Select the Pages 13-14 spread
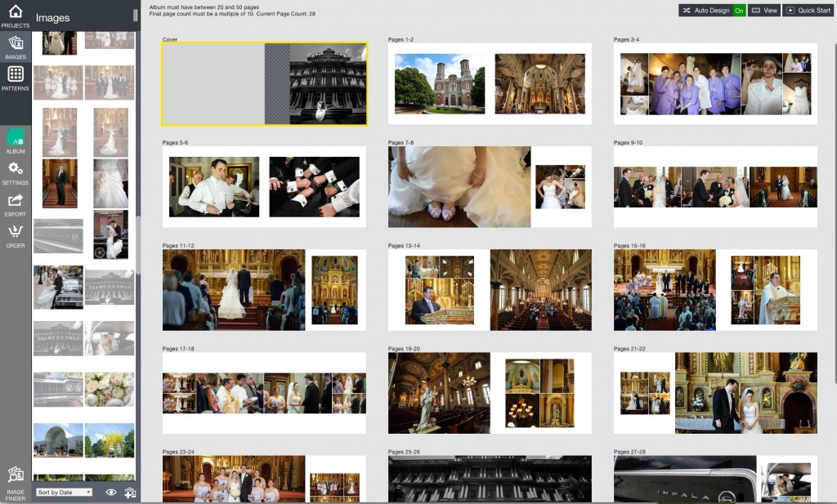 (490, 290)
